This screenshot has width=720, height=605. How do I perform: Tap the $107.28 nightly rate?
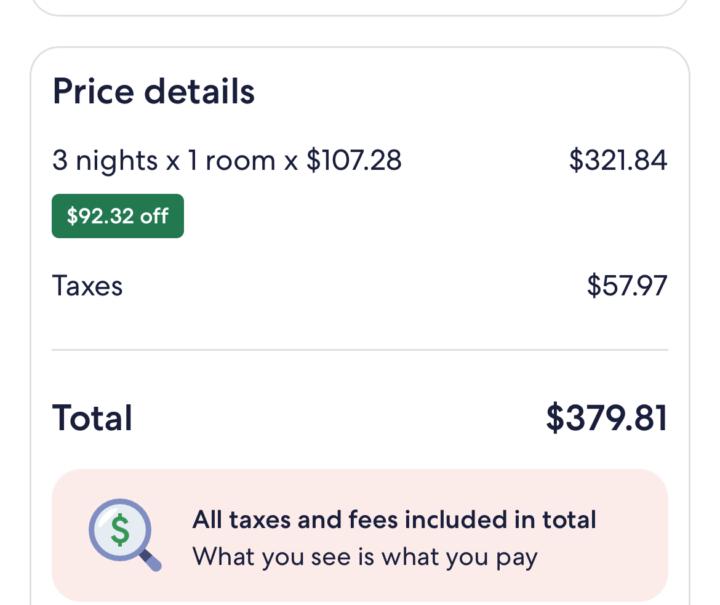point(354,160)
